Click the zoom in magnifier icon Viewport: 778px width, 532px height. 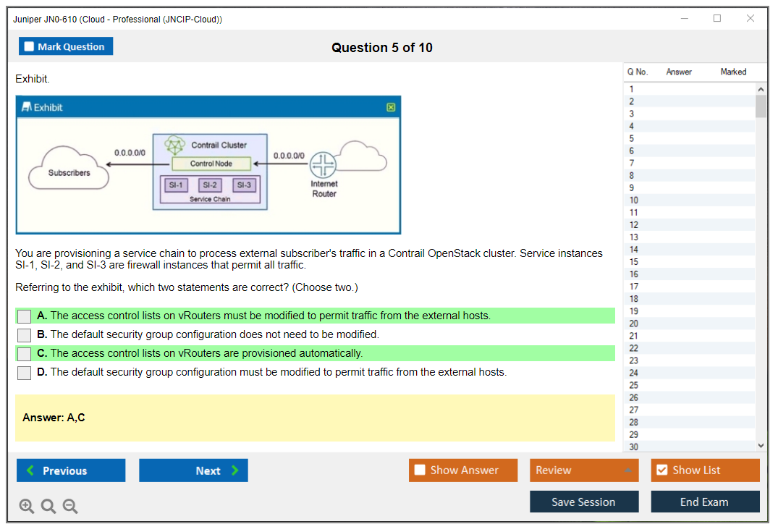tap(27, 506)
